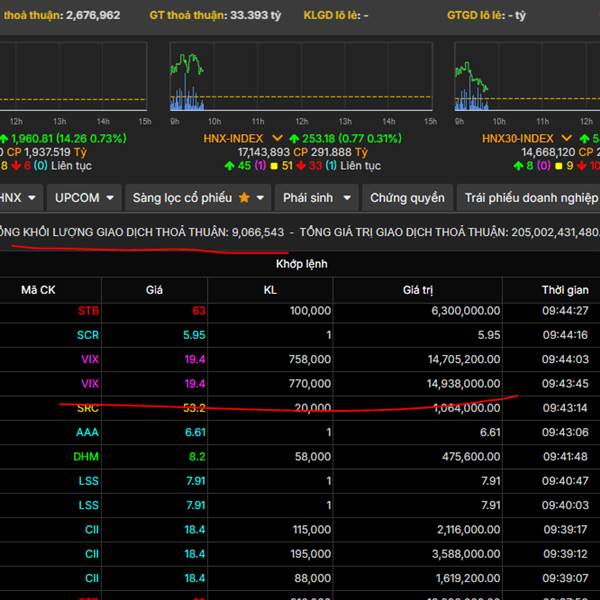600x600 pixels.
Task: Expand the UPCOM dropdown menu
Action: click(84, 198)
